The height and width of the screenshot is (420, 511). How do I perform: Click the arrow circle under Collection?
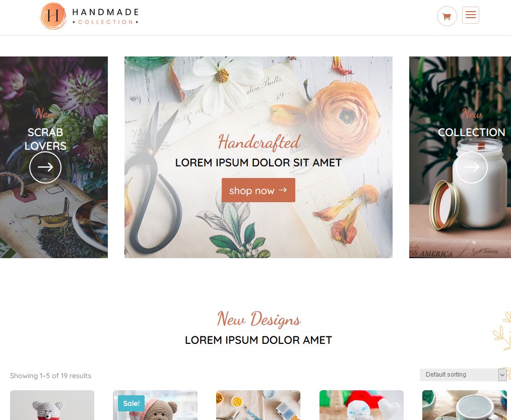471,167
